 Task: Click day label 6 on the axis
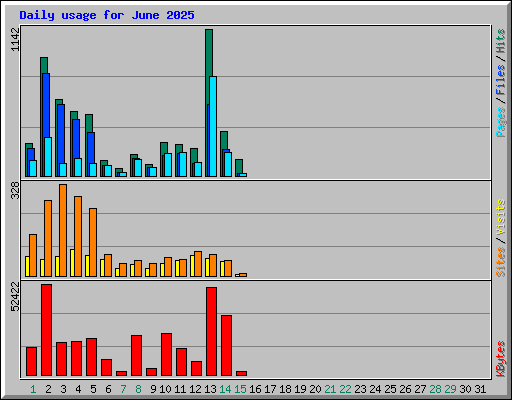[108, 389]
